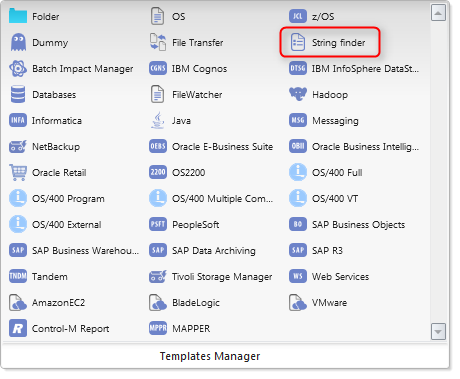This screenshot has width=460, height=379.
Task: Pick the Databases cylinder icon
Action: pos(18,94)
